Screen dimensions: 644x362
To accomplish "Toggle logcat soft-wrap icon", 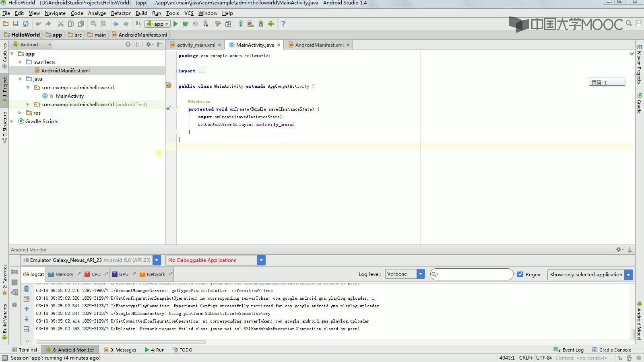I will 27,329.
